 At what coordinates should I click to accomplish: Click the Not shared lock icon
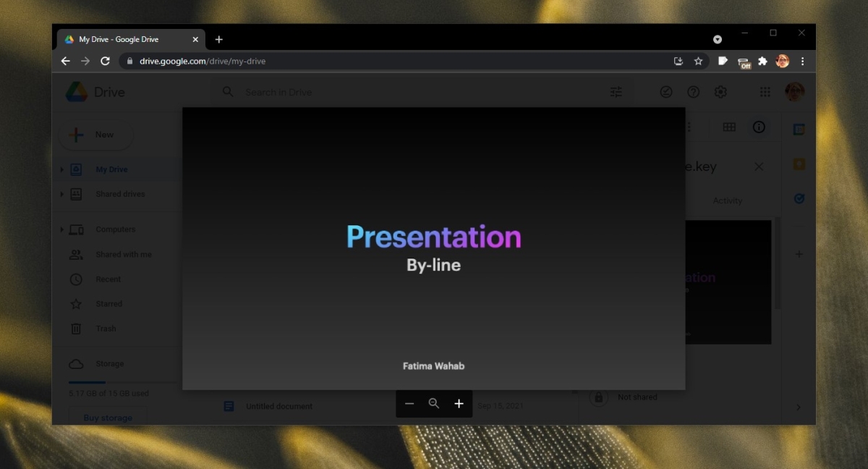[597, 397]
